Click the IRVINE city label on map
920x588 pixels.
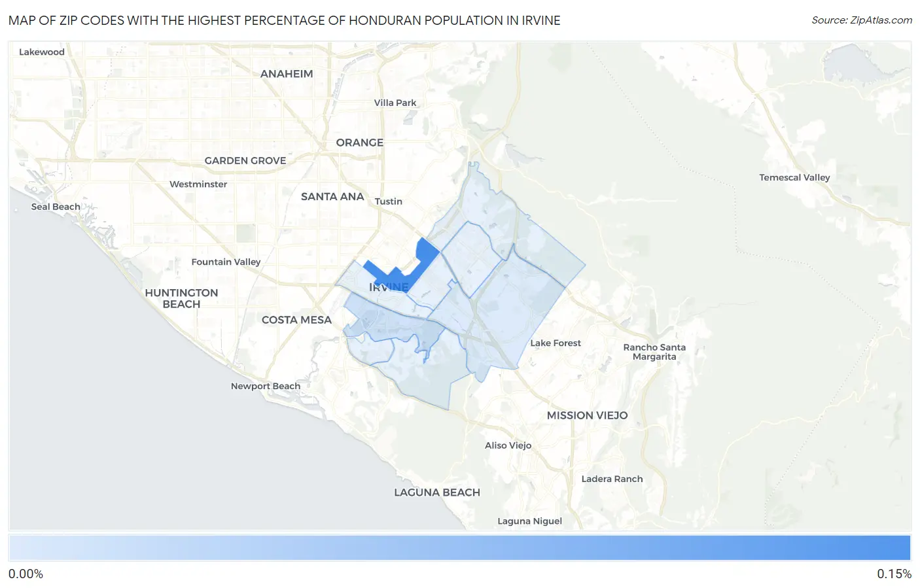point(389,288)
